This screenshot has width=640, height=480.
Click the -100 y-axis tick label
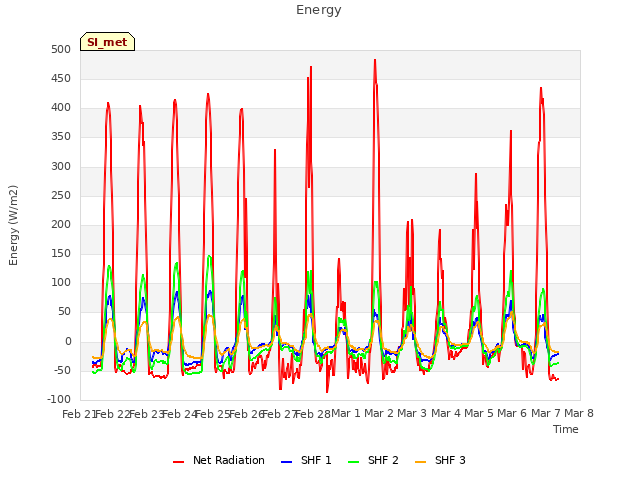tap(59, 399)
